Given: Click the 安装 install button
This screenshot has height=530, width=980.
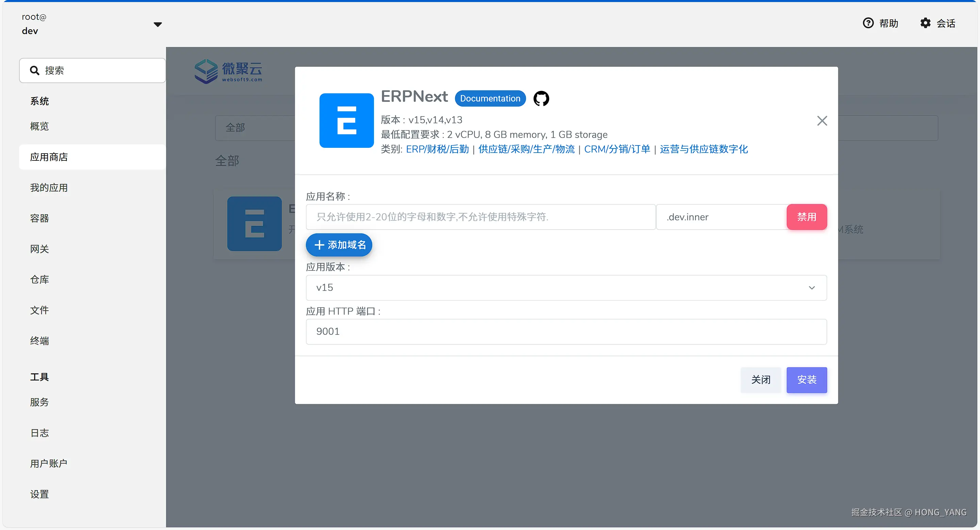Looking at the screenshot, I should 806,379.
